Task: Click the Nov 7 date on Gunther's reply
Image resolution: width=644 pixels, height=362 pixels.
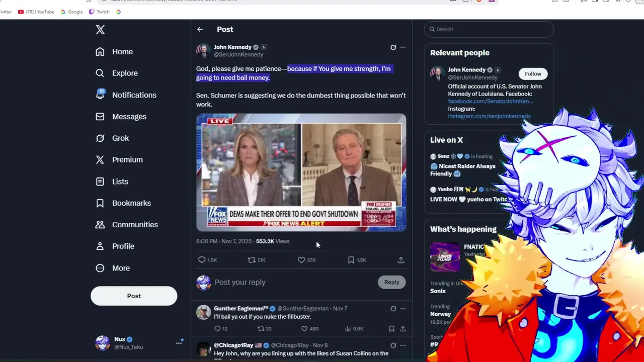Action: (340, 308)
